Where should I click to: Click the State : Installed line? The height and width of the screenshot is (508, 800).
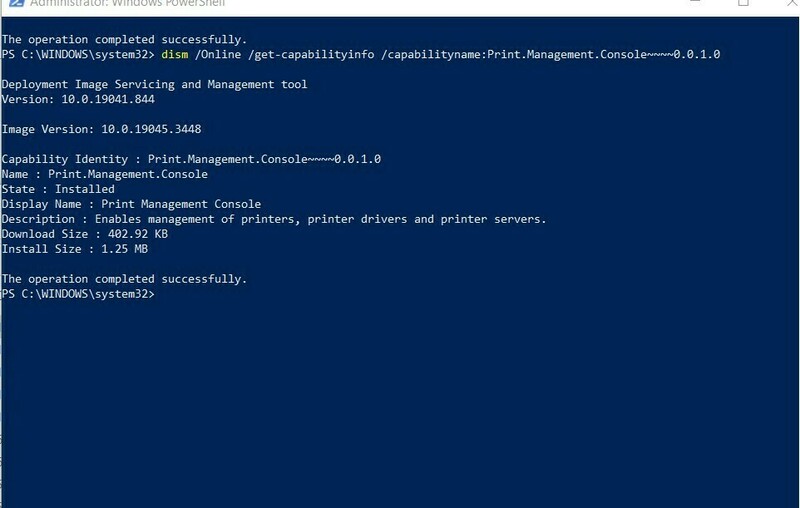58,189
